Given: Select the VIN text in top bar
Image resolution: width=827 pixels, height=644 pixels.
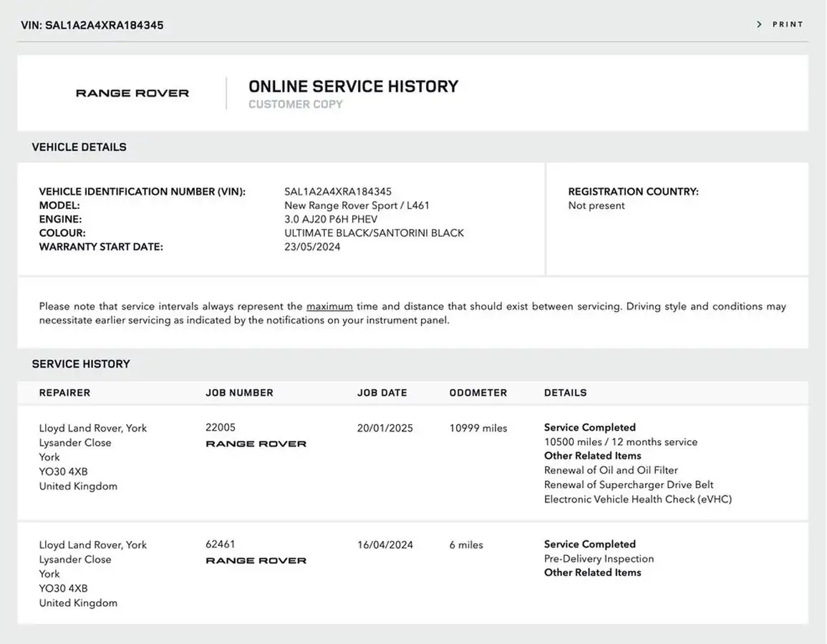Looking at the screenshot, I should (x=92, y=25).
